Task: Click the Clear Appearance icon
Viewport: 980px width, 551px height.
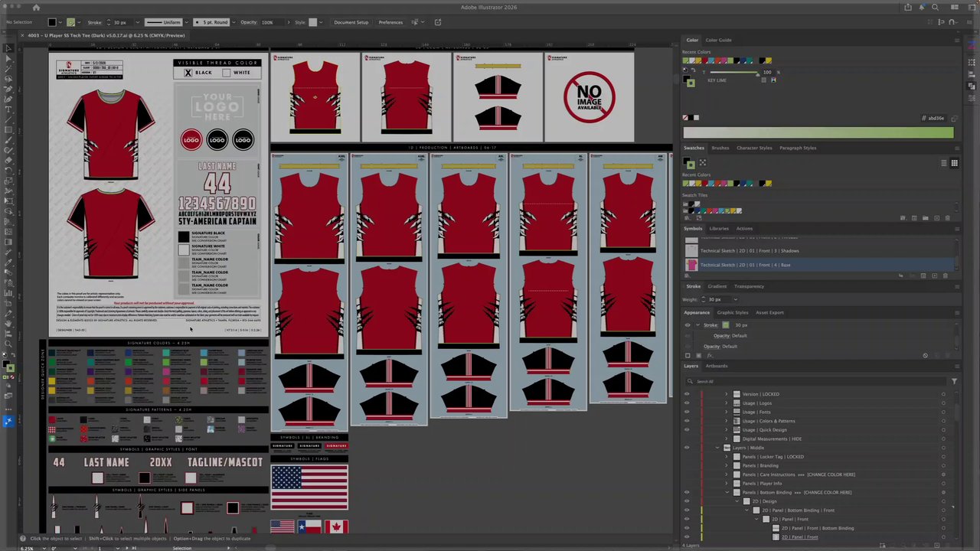Action: point(925,356)
